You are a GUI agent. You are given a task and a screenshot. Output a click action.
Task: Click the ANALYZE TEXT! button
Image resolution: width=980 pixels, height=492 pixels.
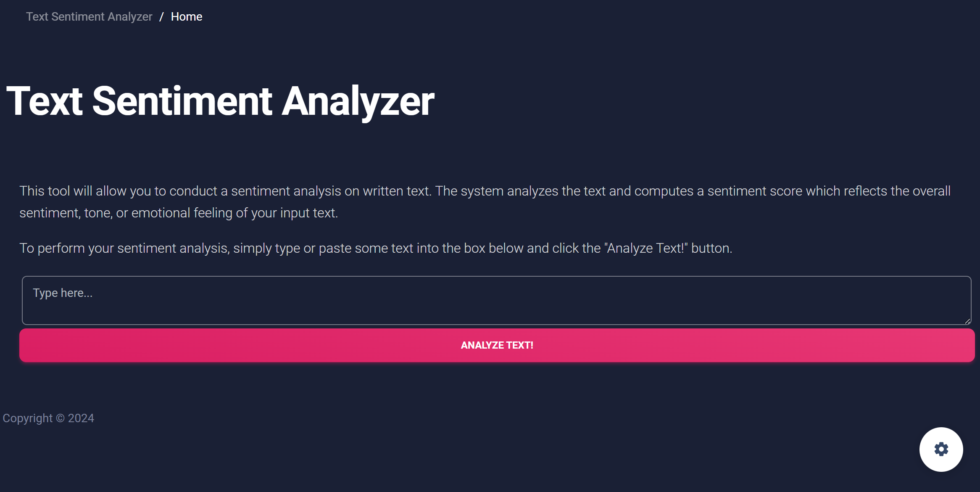(x=497, y=345)
